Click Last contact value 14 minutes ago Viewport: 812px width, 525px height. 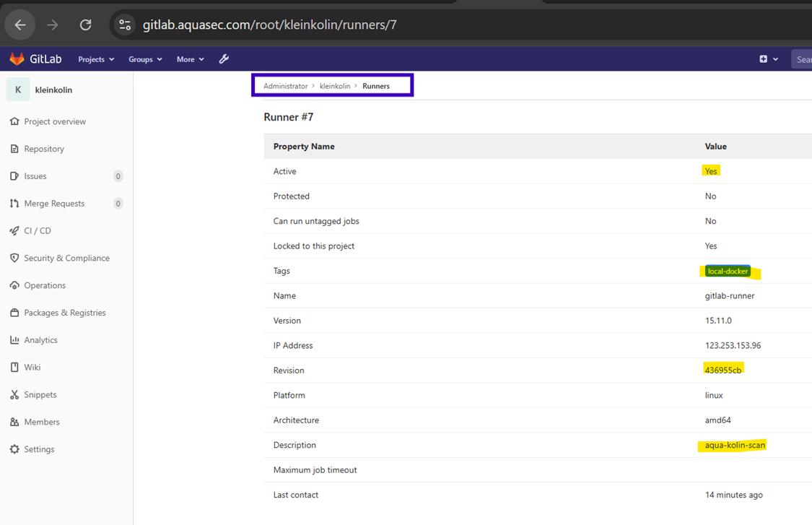click(x=734, y=495)
